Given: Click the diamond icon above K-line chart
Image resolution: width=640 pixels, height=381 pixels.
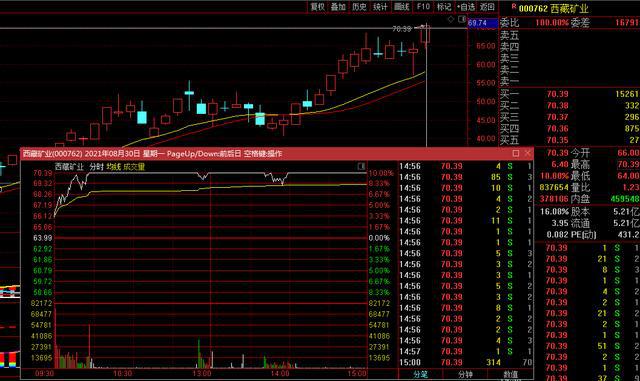Looking at the screenshot, I should [x=451, y=19].
